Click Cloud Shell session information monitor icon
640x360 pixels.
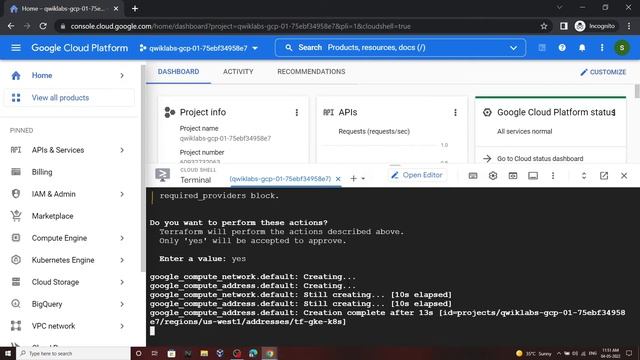point(533,176)
